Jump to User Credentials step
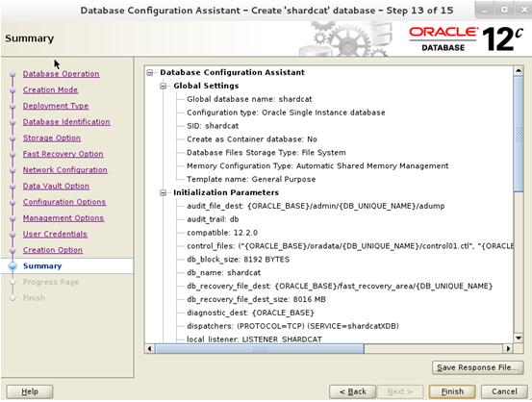The width and height of the screenshot is (532, 402). [55, 234]
